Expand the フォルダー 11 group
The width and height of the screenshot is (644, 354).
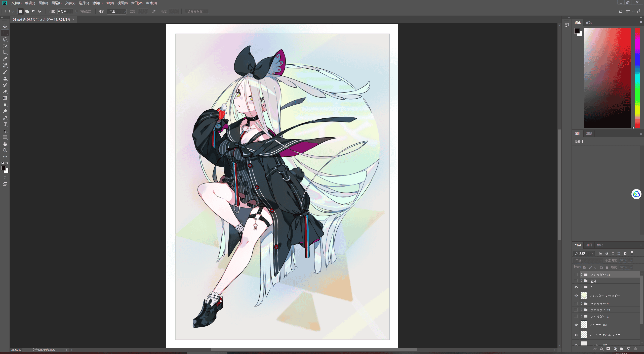pyautogui.click(x=582, y=275)
